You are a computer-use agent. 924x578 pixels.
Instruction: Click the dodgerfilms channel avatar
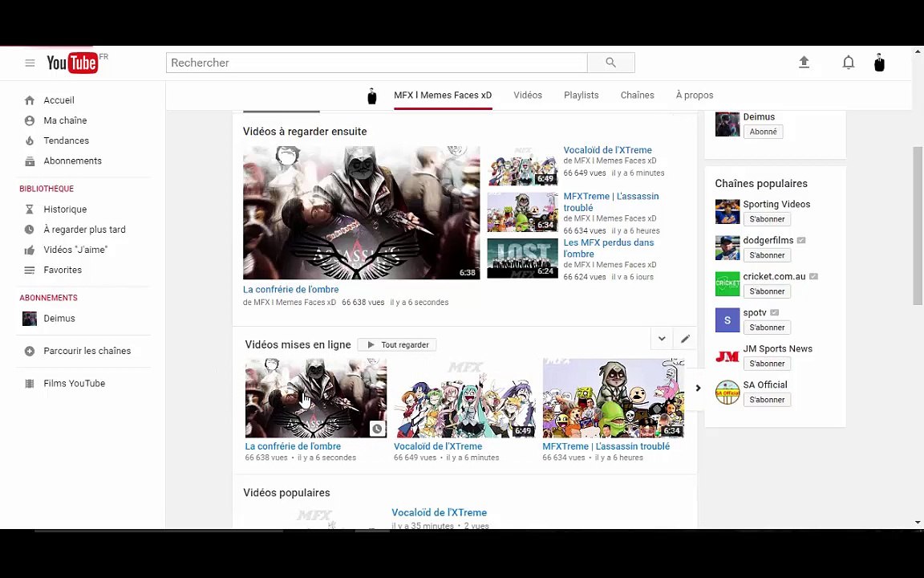727,248
